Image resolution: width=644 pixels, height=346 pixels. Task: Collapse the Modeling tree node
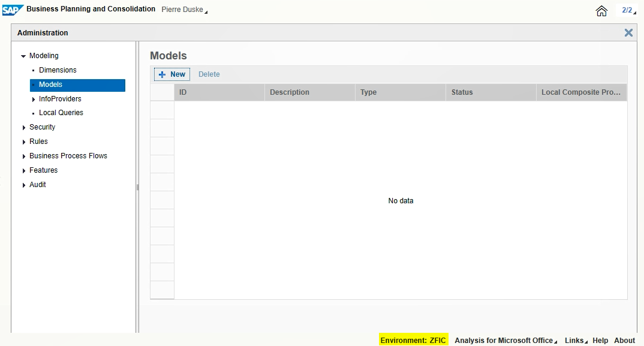(23, 56)
